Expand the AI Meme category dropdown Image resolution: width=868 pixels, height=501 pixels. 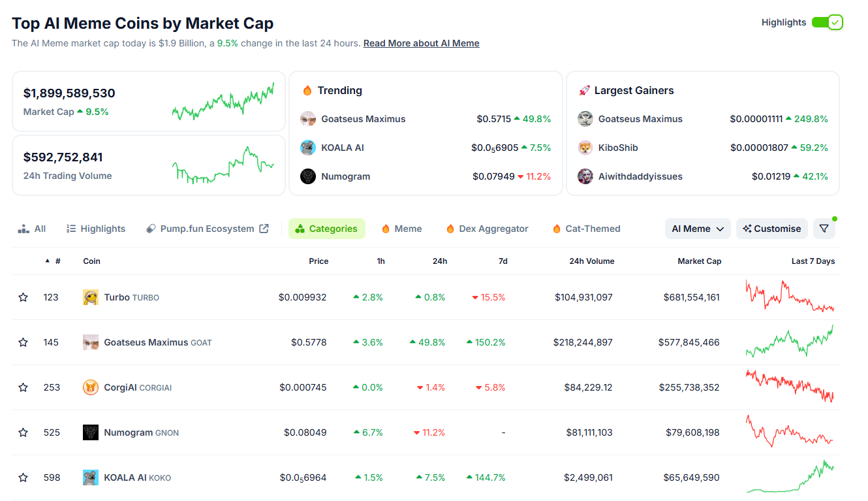(697, 229)
